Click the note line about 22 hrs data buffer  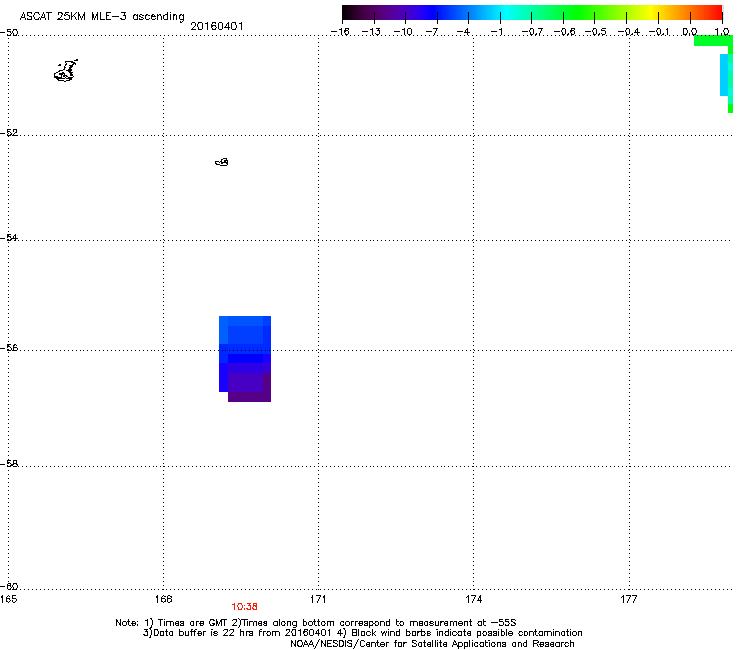(x=362, y=633)
